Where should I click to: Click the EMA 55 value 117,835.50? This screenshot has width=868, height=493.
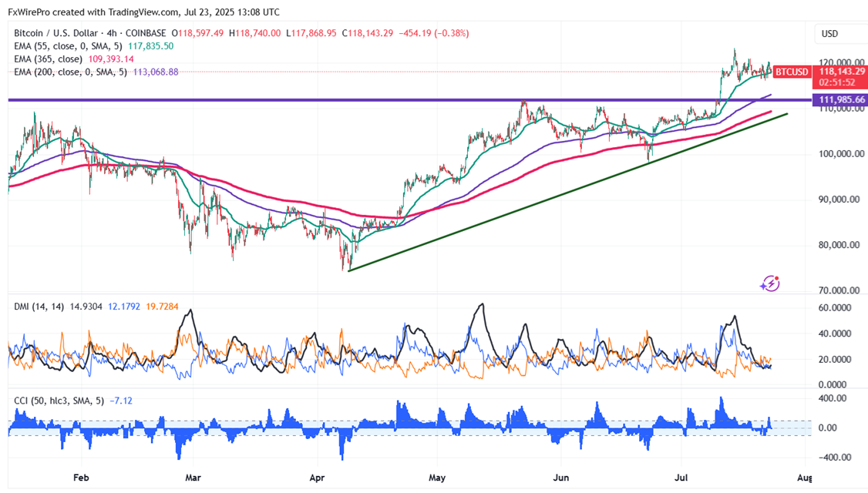click(x=150, y=46)
